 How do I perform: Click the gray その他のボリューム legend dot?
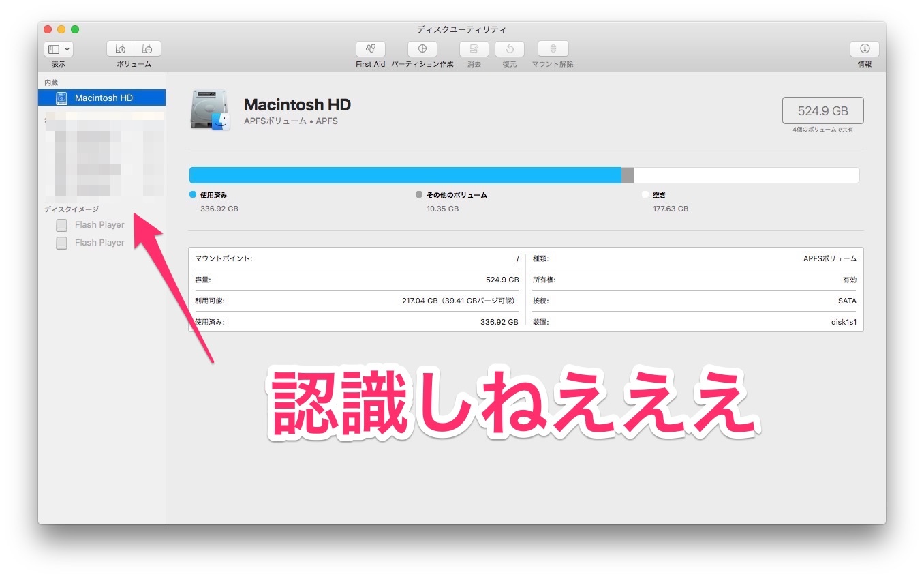(419, 195)
